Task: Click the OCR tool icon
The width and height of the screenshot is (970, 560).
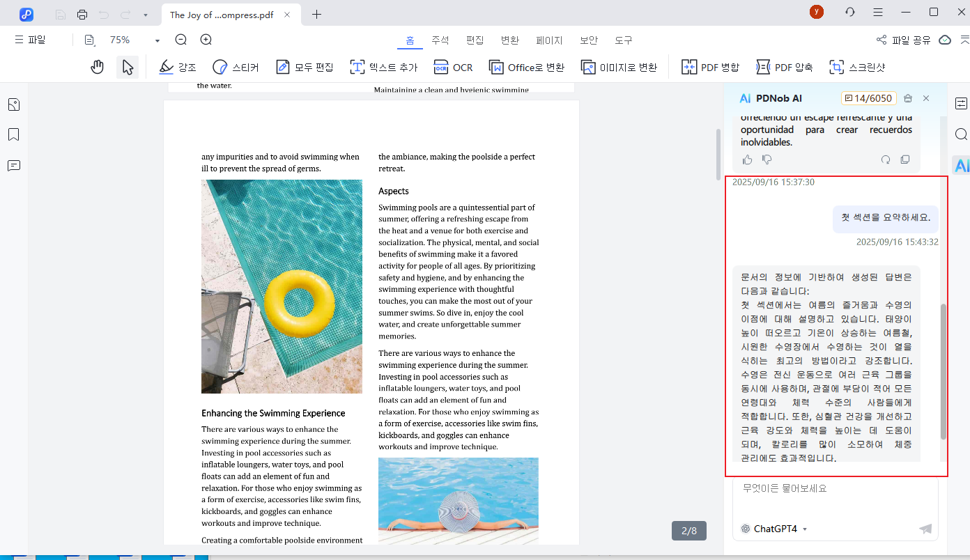Action: point(441,67)
